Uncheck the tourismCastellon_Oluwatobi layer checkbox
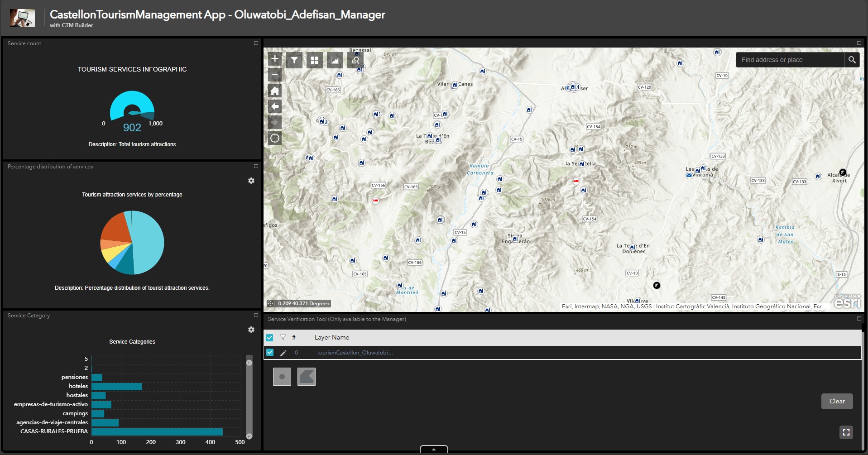 270,353
